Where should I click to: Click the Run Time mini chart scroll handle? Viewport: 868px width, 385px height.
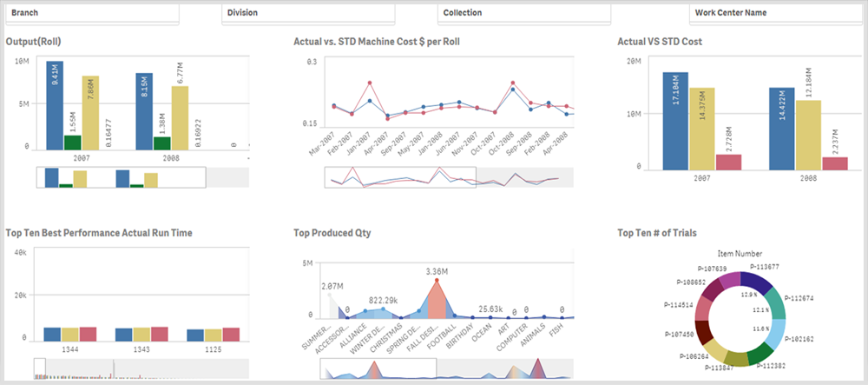coord(39,369)
